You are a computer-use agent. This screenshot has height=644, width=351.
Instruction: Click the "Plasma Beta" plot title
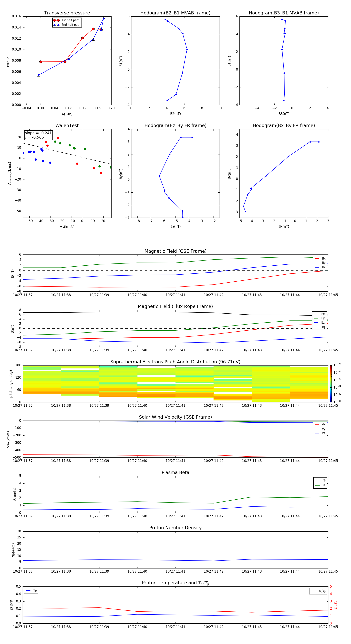click(175, 472)
